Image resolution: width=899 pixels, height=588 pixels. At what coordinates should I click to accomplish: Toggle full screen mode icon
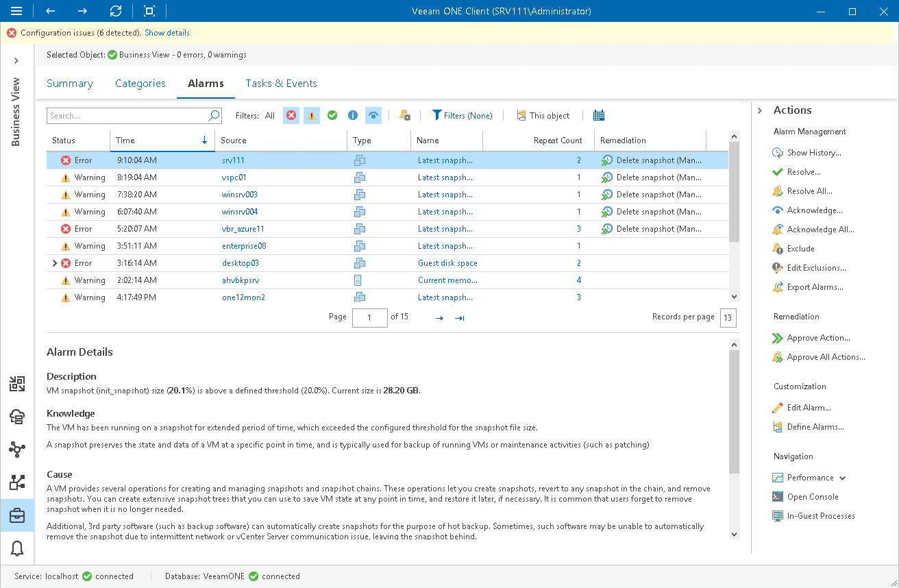point(149,11)
